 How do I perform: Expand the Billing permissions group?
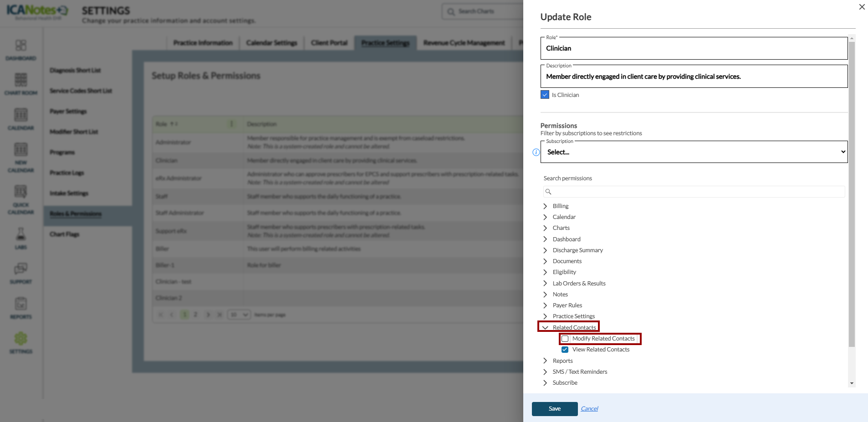point(545,206)
